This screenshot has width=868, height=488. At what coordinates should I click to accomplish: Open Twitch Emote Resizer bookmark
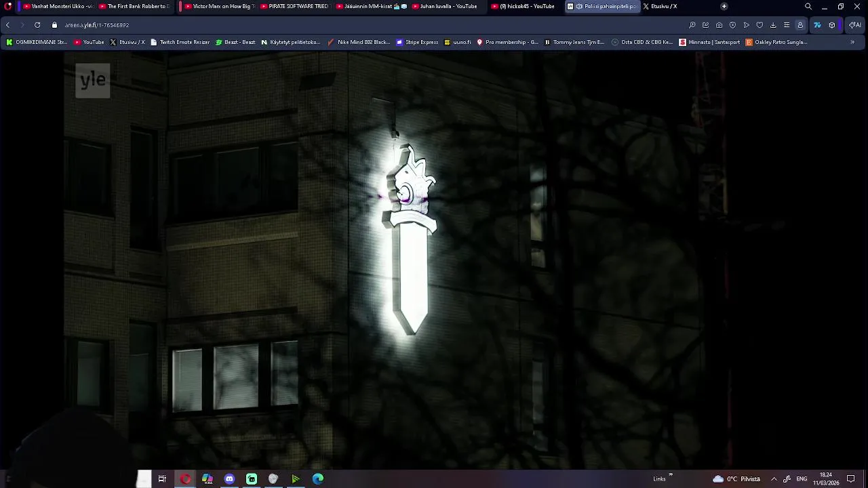coord(180,42)
